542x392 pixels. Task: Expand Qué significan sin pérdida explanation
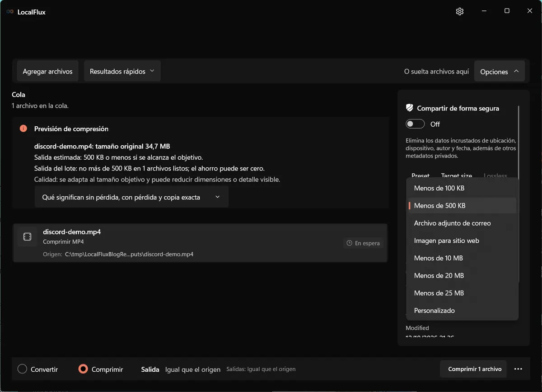click(131, 197)
